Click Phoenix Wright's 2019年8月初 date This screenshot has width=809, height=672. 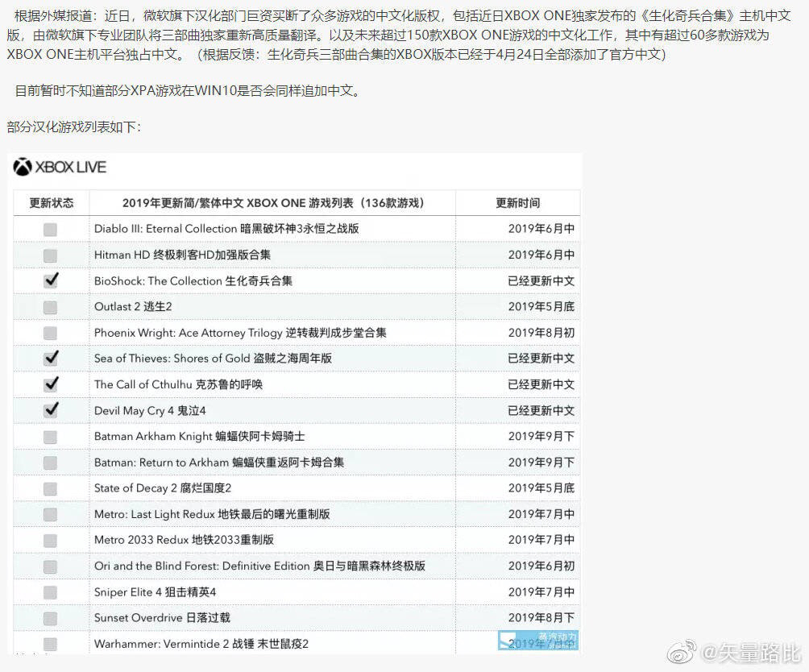click(x=541, y=333)
